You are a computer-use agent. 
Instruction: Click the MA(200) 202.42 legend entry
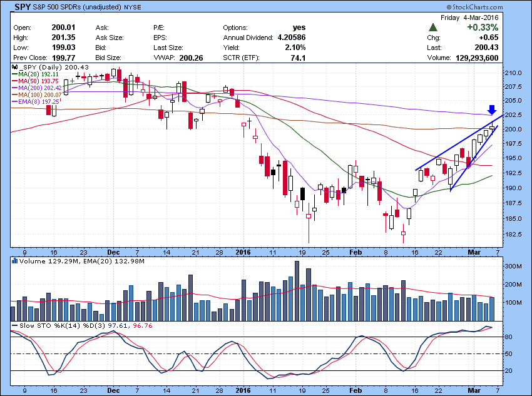pyautogui.click(x=40, y=88)
